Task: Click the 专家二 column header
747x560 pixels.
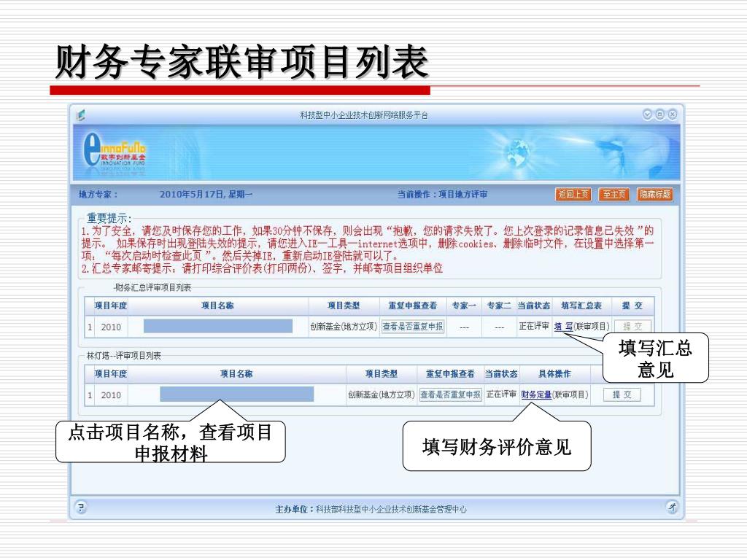Action: click(499, 306)
